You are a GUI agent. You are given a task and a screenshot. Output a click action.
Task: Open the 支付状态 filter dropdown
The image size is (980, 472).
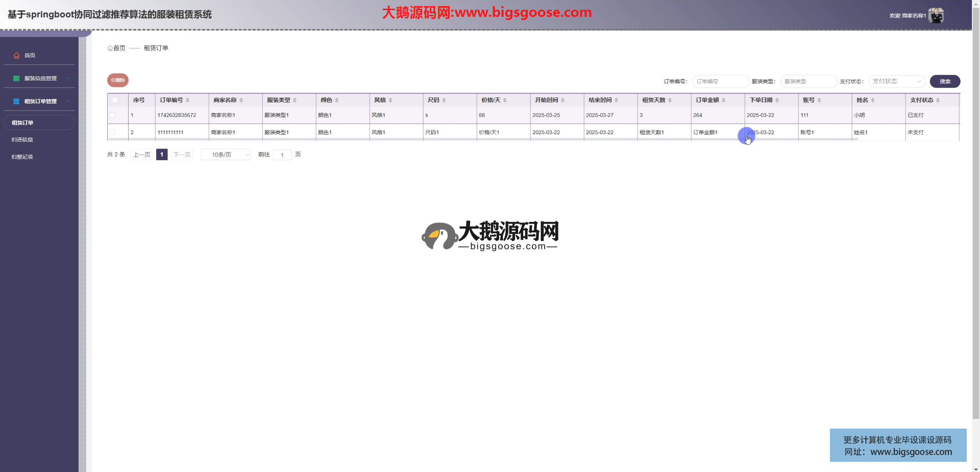[897, 81]
